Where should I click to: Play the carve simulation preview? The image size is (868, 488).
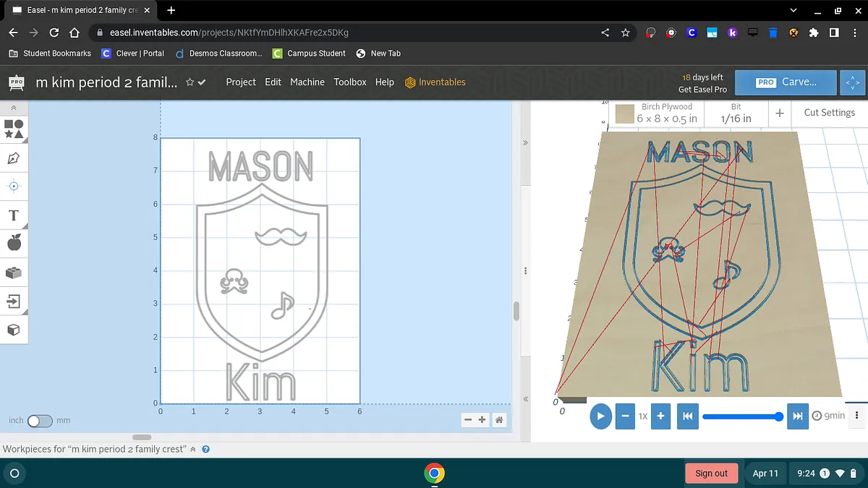600,416
